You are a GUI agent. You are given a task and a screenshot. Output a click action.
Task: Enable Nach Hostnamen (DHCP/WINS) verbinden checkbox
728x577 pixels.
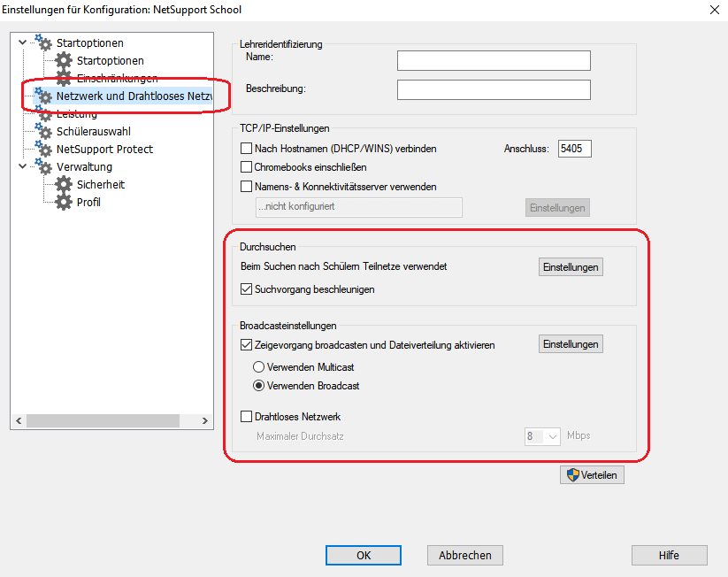click(x=247, y=149)
